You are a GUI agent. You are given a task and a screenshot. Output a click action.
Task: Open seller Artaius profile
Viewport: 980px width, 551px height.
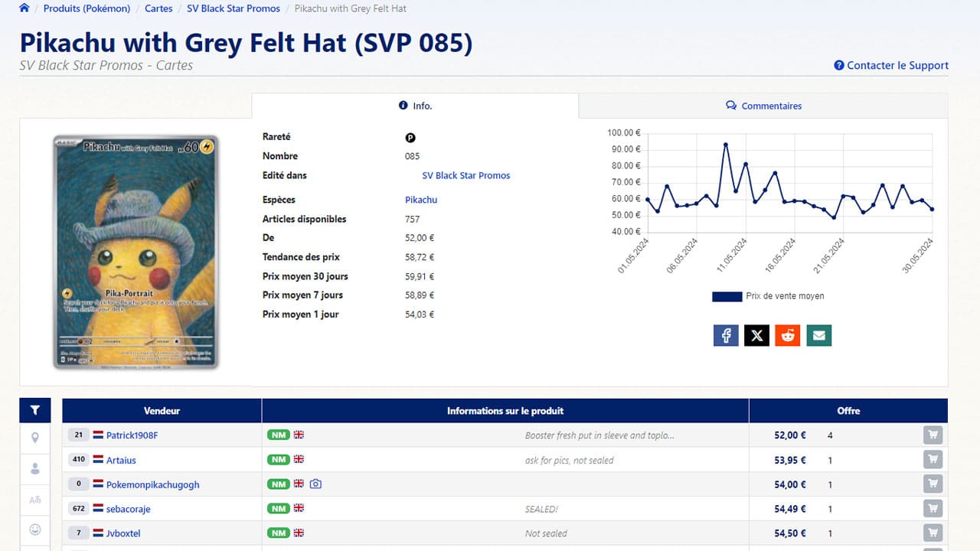coord(121,460)
